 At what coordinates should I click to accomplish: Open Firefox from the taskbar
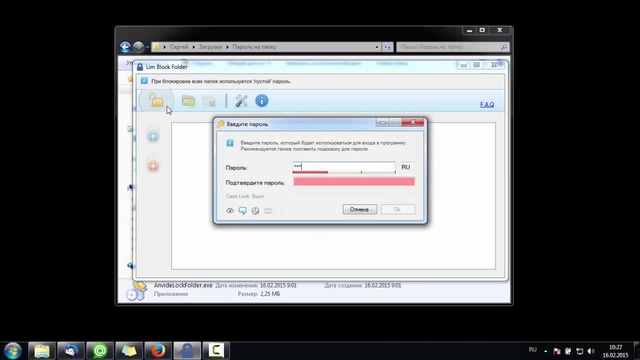pyautogui.click(x=158, y=351)
